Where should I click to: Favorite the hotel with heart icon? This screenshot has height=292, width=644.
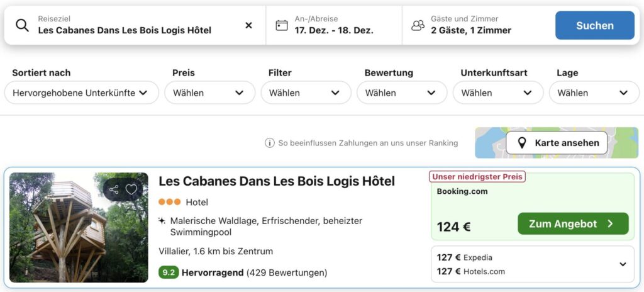pyautogui.click(x=131, y=189)
